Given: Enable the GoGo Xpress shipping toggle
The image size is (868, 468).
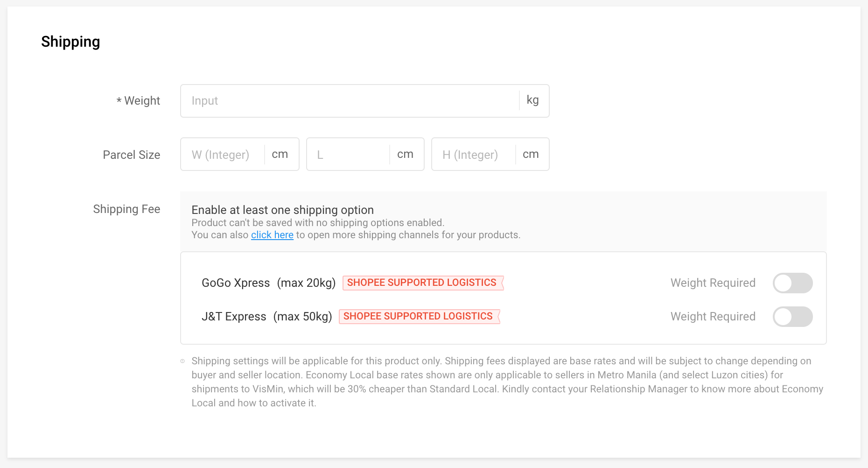Looking at the screenshot, I should 792,283.
